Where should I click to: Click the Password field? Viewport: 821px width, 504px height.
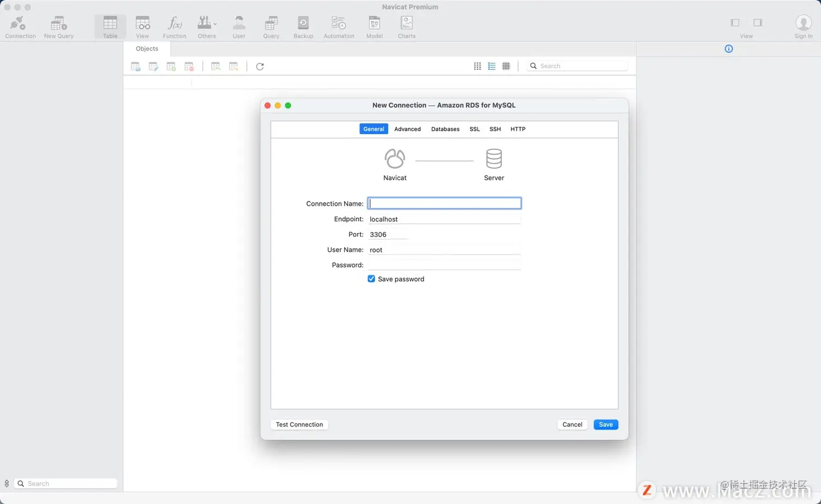click(x=444, y=265)
